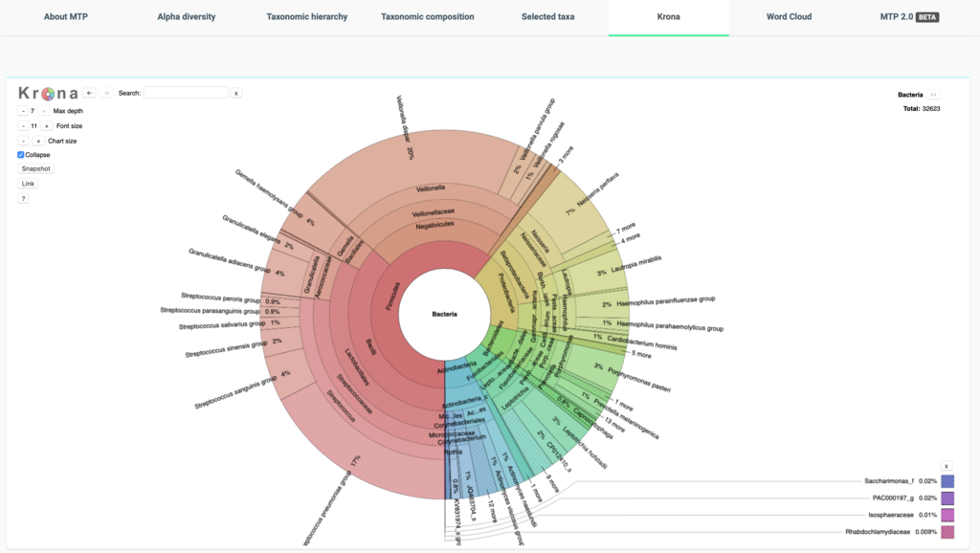The width and height of the screenshot is (980, 553).
Task: Click Streptococcus parasanguinis group label
Action: click(x=210, y=311)
